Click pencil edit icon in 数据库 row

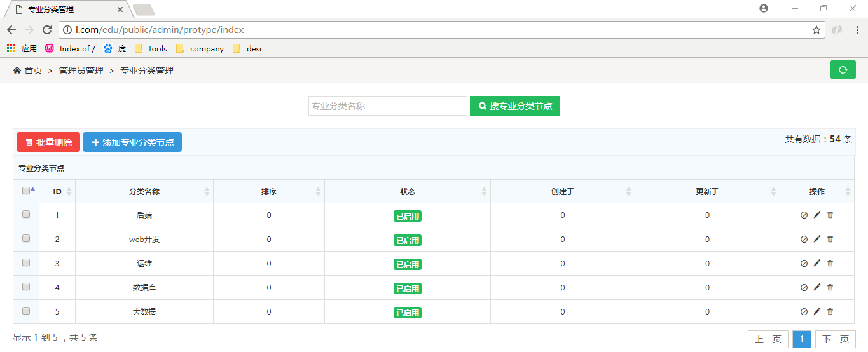[x=817, y=287]
